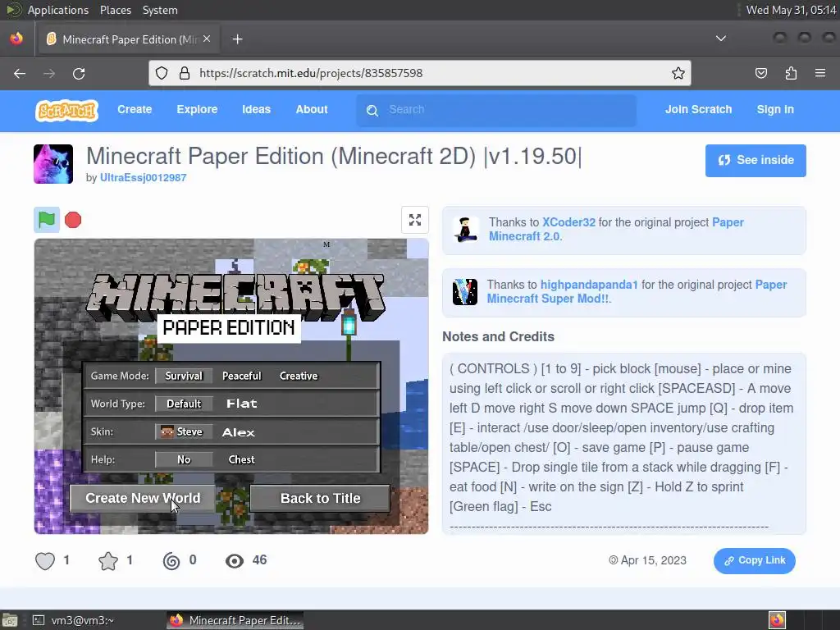Click the tracking protection shield icon
The height and width of the screenshot is (630, 840).
tap(162, 73)
